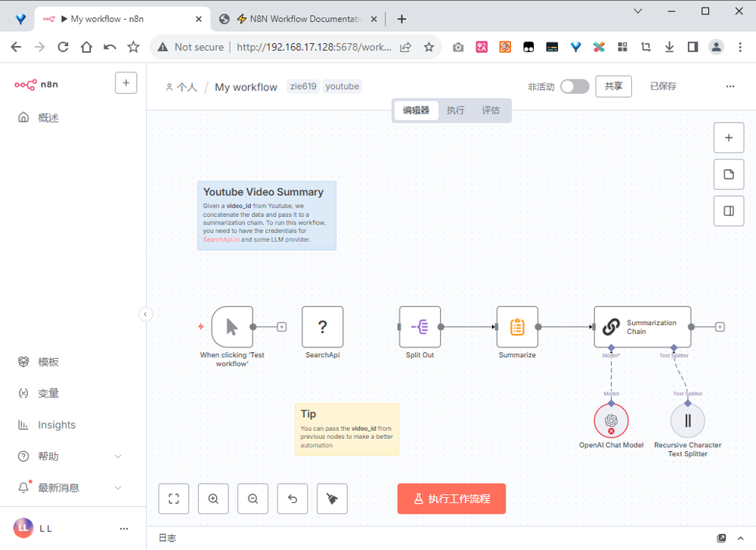756x550 pixels.
Task: Collapse the left sidebar
Action: click(146, 314)
